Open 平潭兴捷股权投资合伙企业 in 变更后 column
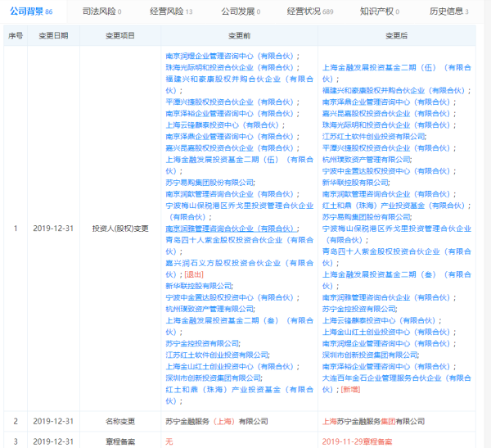491x448 pixels. pyautogui.click(x=386, y=148)
